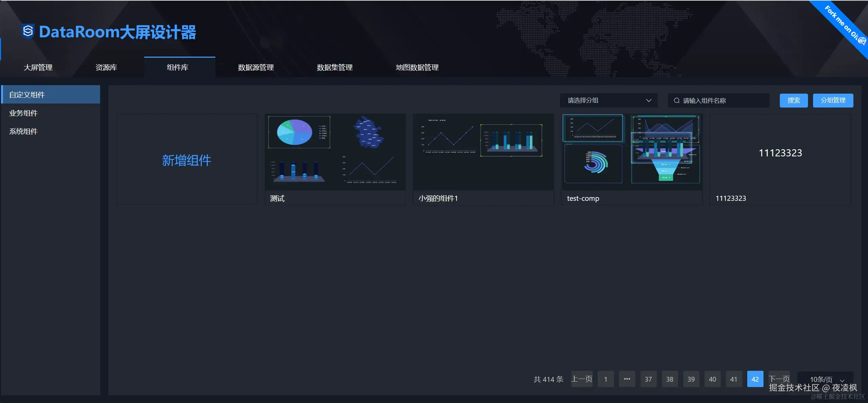Screen dimensions: 868x403
Task: Click the search magnifier icon in name field
Action: (x=676, y=100)
